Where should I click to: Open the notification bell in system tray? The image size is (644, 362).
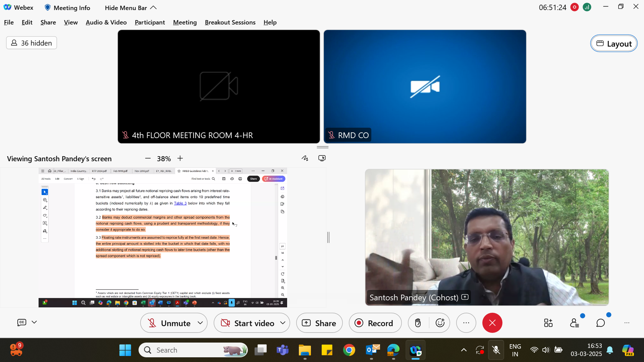tap(610, 350)
